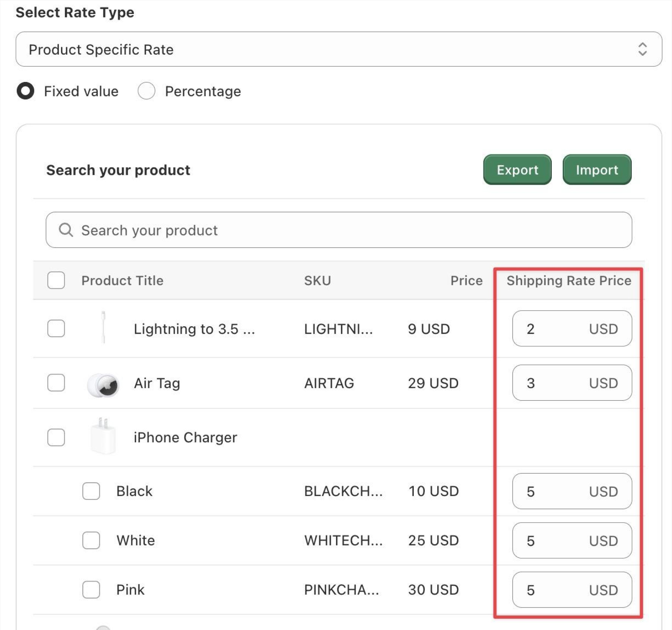
Task: Select the Fixed value radio option
Action: [25, 91]
